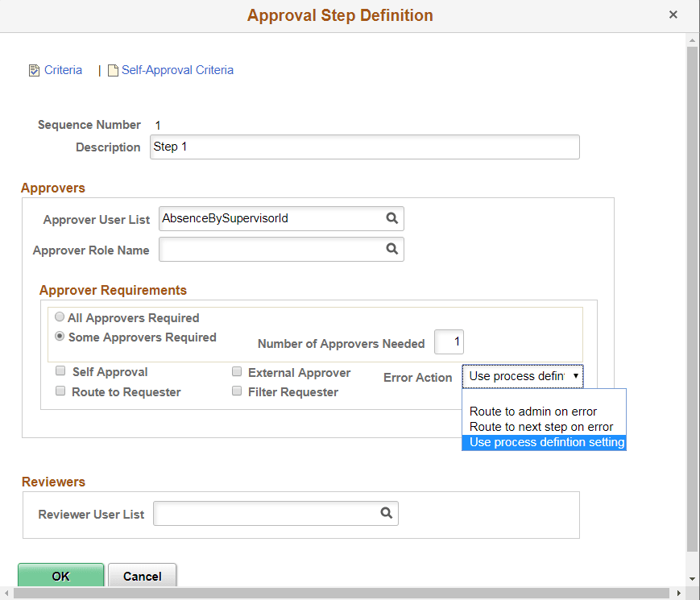Open the Error Action dropdown

click(522, 376)
